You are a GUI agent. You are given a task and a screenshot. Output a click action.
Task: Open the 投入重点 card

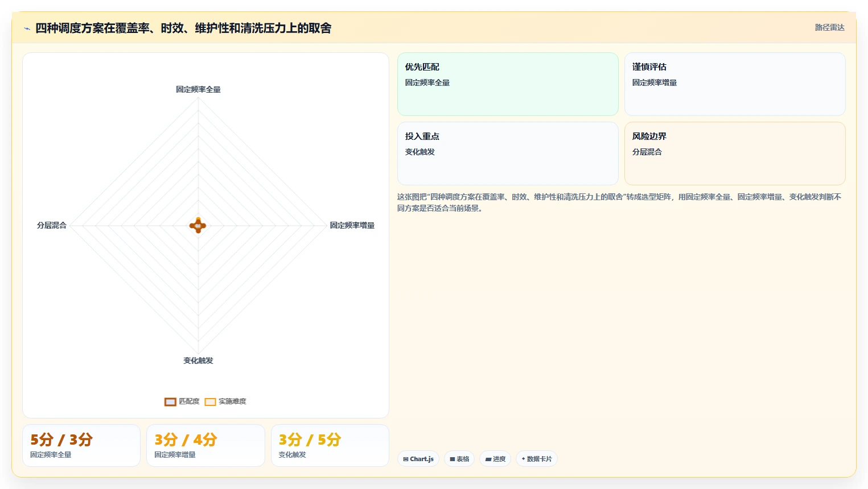508,154
